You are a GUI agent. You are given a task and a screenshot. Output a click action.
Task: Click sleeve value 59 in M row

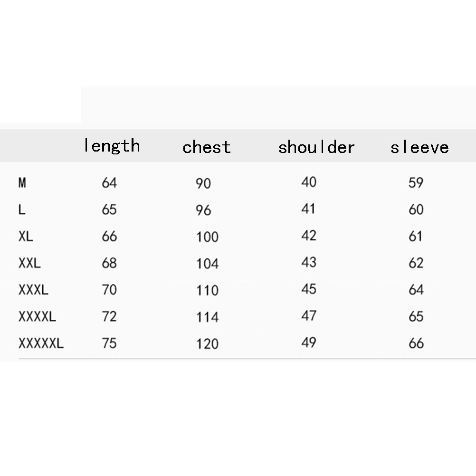(416, 182)
